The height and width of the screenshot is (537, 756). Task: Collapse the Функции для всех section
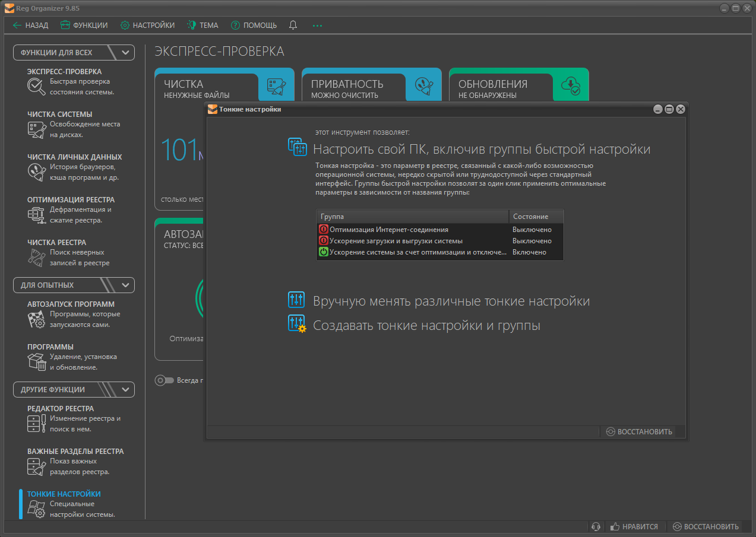point(125,52)
